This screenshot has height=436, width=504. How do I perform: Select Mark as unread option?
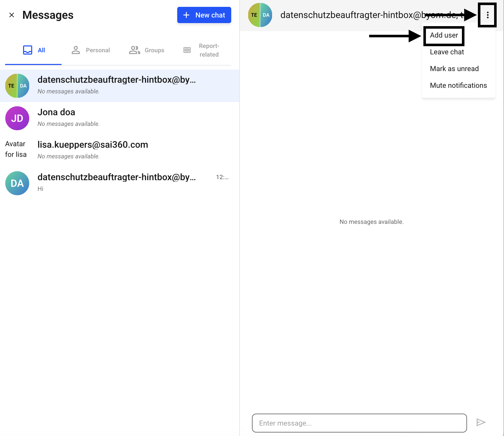pos(454,69)
